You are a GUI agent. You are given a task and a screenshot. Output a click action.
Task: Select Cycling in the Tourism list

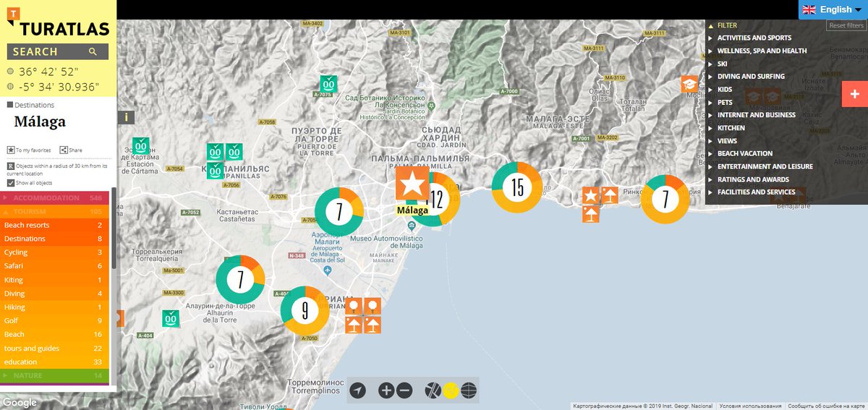coord(55,253)
